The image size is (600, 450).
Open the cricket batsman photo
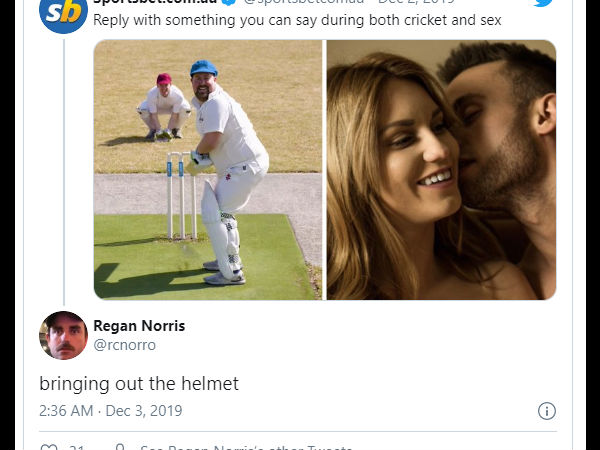pyautogui.click(x=208, y=169)
